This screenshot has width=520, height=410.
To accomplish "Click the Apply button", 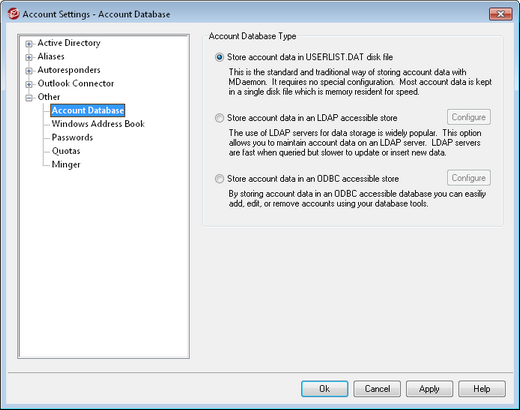I will coord(429,389).
